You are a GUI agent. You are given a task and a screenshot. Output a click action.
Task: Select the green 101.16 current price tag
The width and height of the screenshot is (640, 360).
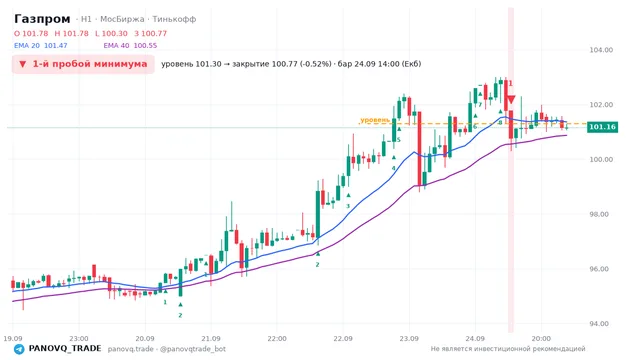coord(602,127)
